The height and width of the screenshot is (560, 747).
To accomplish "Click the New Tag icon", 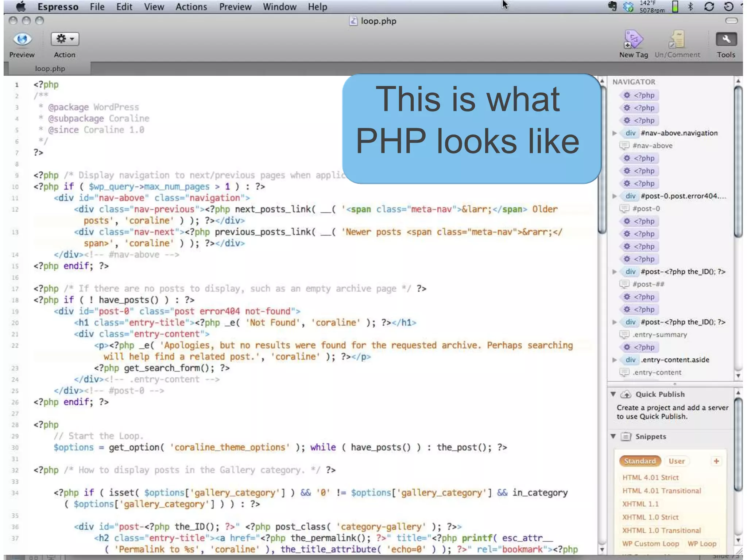I will point(634,39).
